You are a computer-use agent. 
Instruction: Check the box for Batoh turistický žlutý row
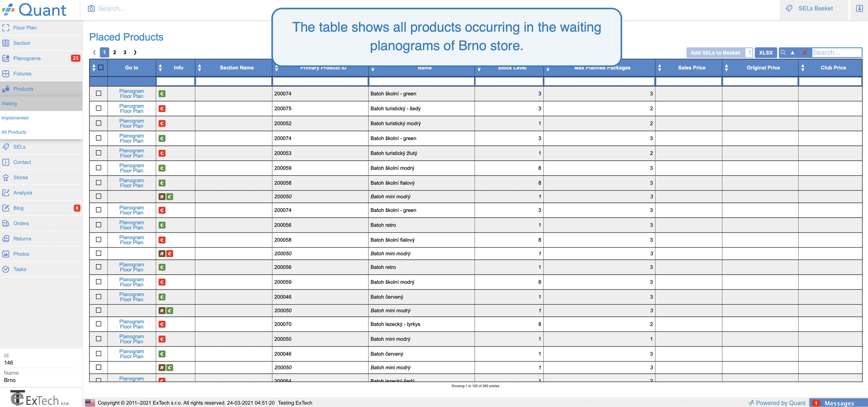pos(98,152)
